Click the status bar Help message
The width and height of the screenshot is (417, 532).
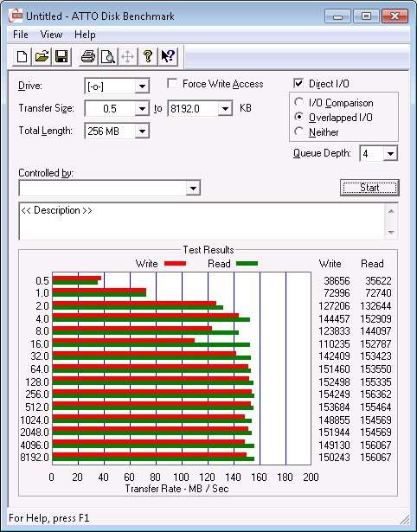point(49,518)
